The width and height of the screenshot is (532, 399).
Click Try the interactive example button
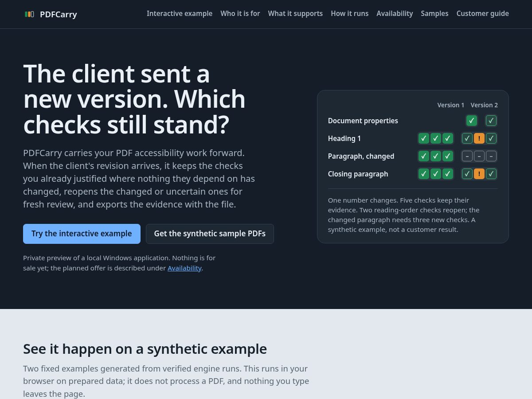click(x=82, y=234)
